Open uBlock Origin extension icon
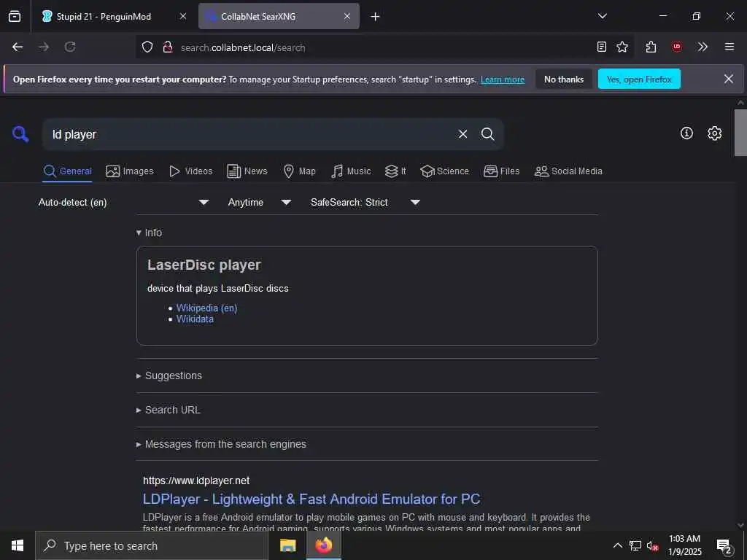Viewport: 747px width, 560px height. [676, 47]
